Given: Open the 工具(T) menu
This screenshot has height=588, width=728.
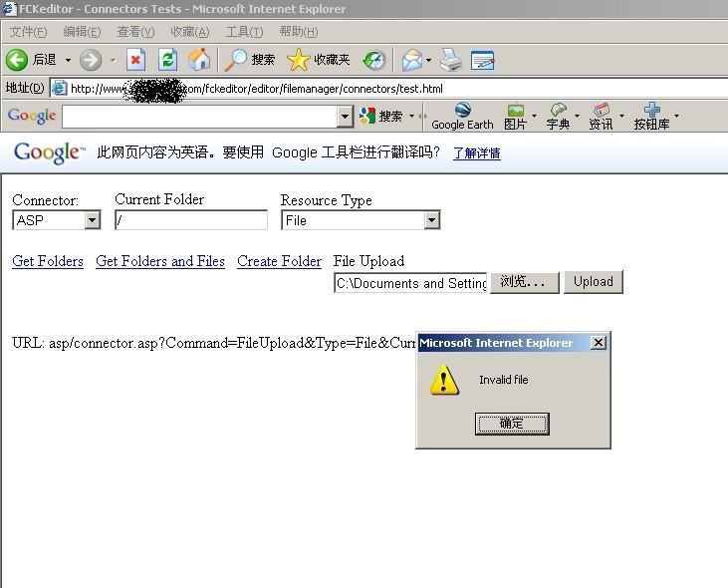Looking at the screenshot, I should coord(244,32).
